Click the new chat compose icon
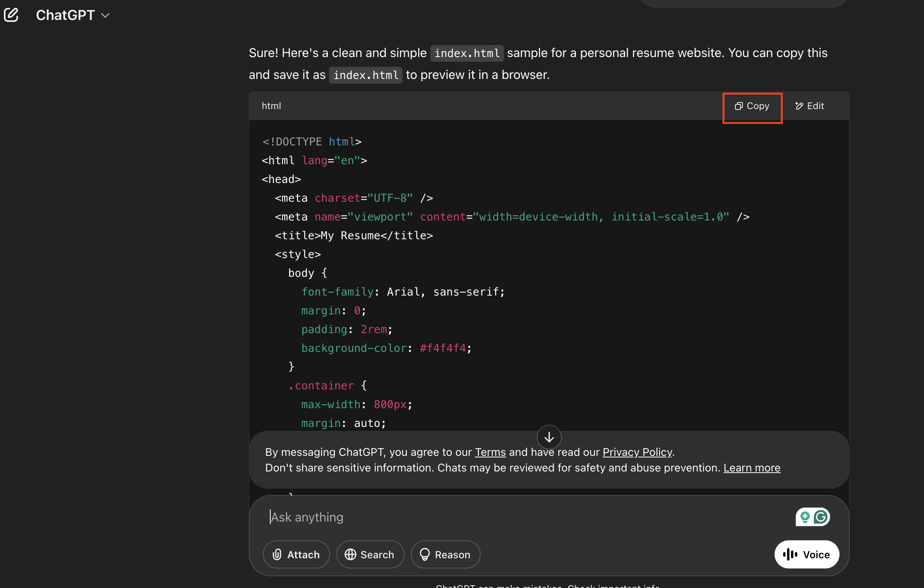 [11, 15]
